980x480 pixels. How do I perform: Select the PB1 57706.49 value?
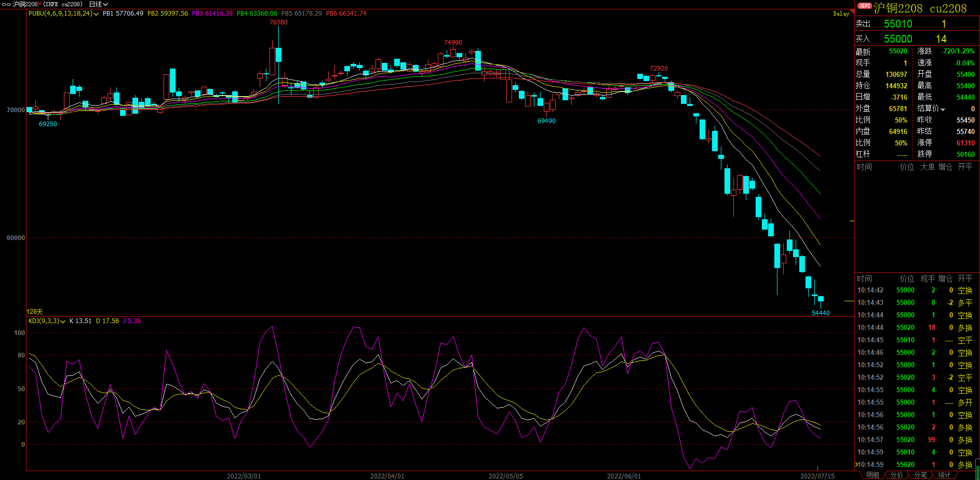(x=123, y=14)
